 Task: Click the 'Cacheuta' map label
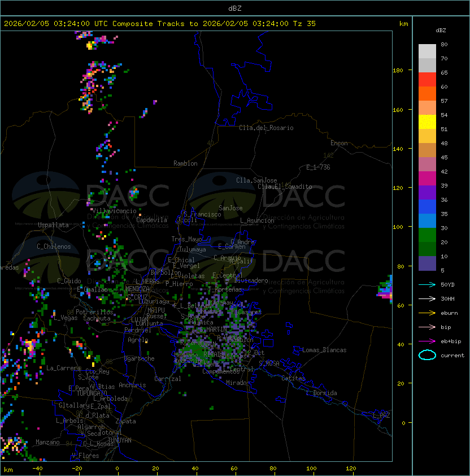(97, 318)
